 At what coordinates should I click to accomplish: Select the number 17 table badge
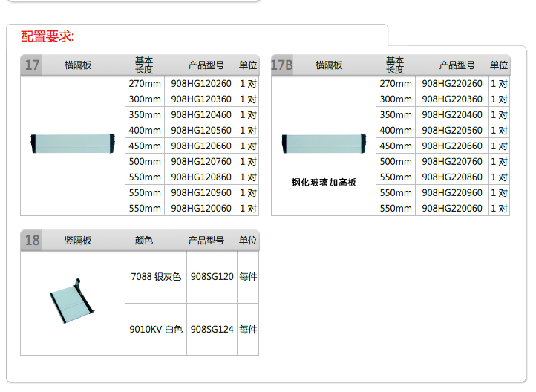[x=32, y=65]
